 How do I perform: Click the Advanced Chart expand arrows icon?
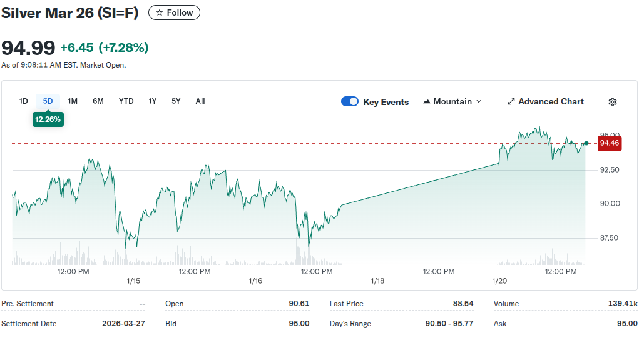[x=511, y=102]
